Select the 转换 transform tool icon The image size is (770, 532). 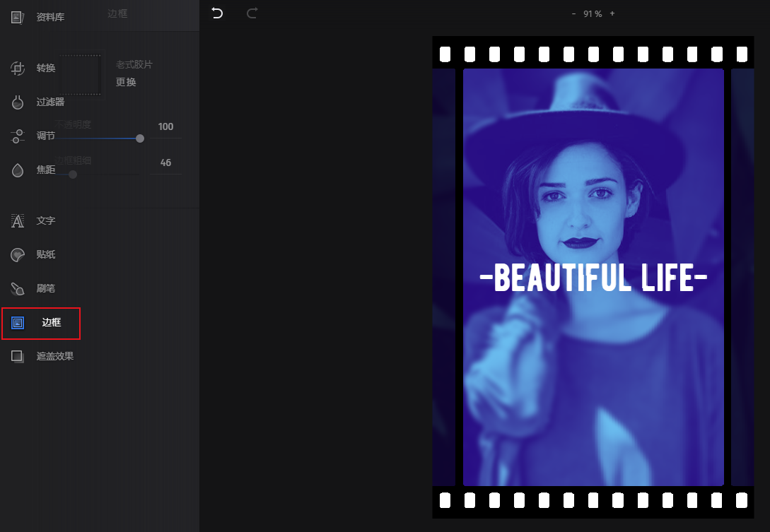[x=18, y=69]
